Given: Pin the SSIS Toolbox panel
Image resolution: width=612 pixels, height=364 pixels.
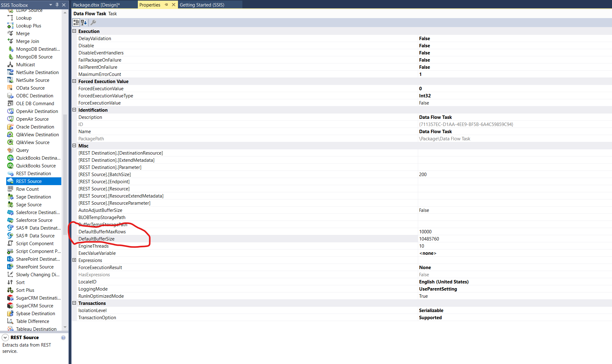Looking at the screenshot, I should 57,5.
